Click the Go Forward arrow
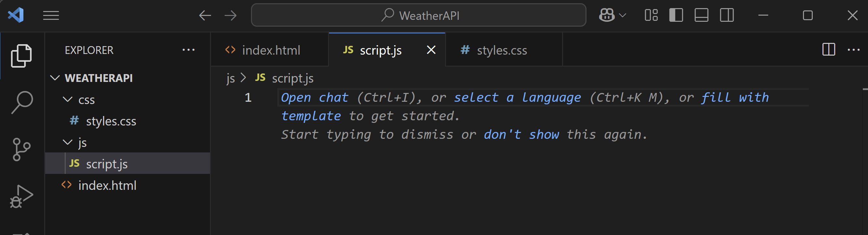Screen dimensions: 868x235 230,16
